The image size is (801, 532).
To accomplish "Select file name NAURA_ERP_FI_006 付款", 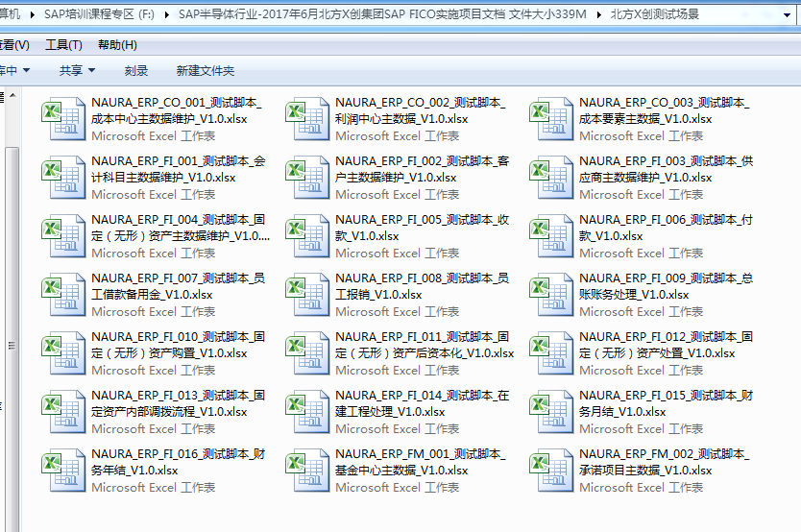I will pyautogui.click(x=666, y=228).
